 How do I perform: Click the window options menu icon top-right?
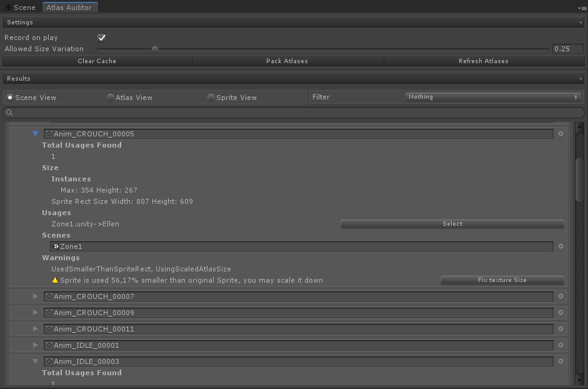pyautogui.click(x=582, y=8)
